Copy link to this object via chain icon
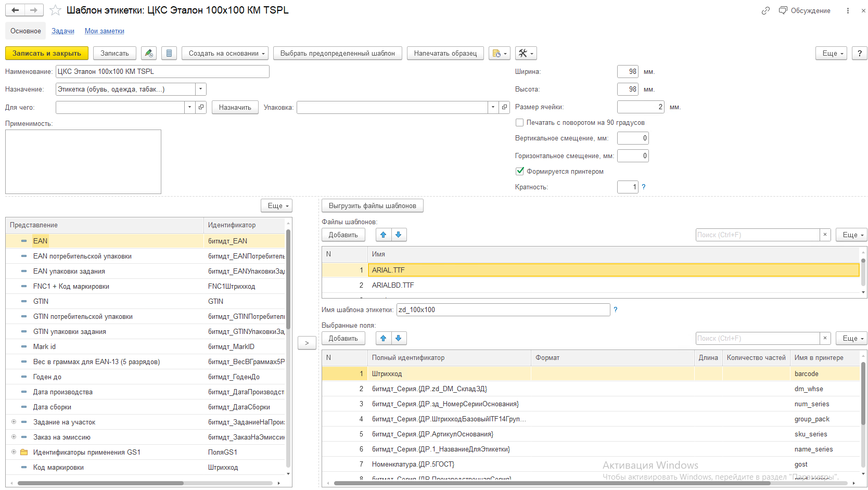The image size is (868, 490). [765, 10]
